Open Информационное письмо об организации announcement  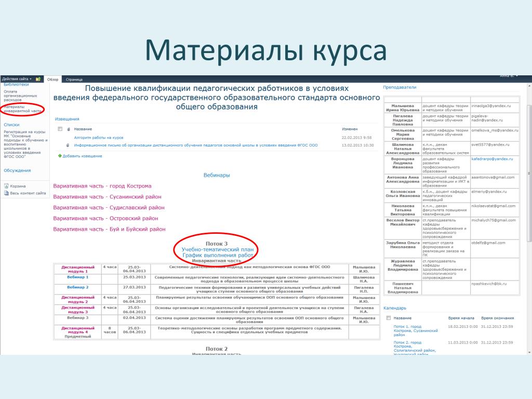tap(196, 145)
